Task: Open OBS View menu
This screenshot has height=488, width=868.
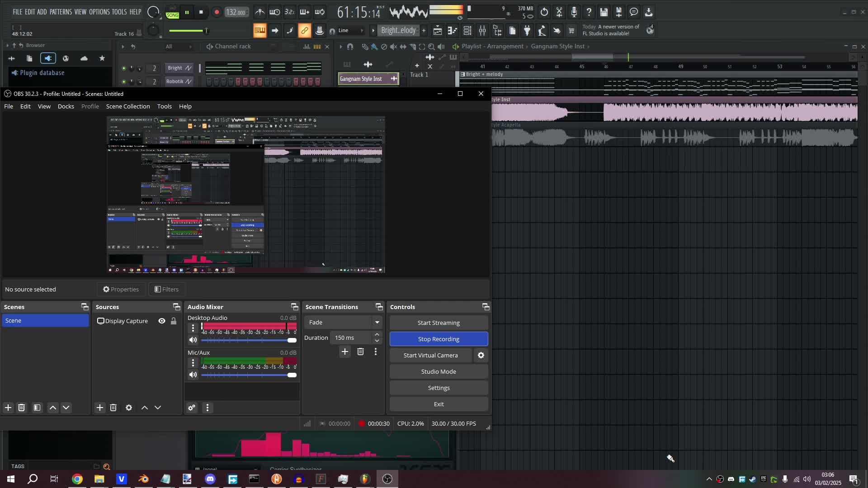Action: click(44, 106)
